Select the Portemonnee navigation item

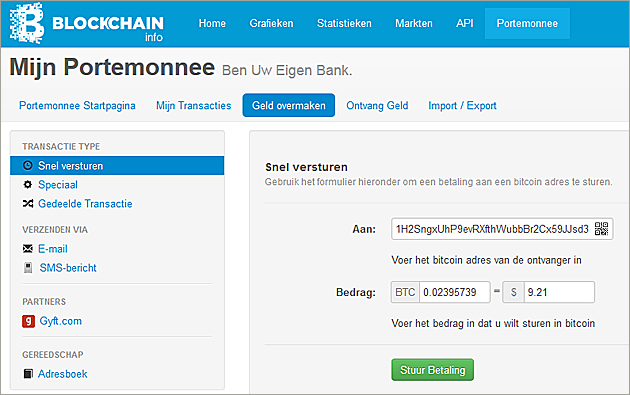coord(527,23)
